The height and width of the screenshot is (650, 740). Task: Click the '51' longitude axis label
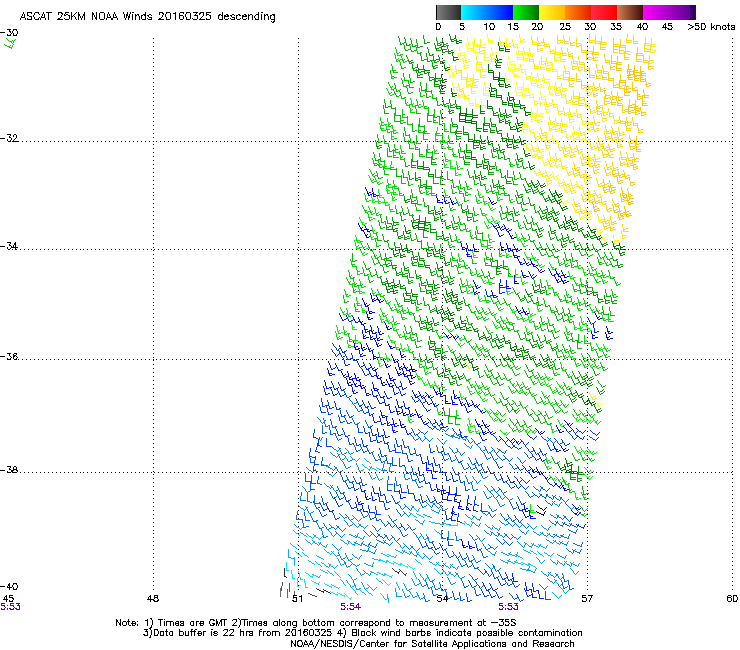coord(297,599)
